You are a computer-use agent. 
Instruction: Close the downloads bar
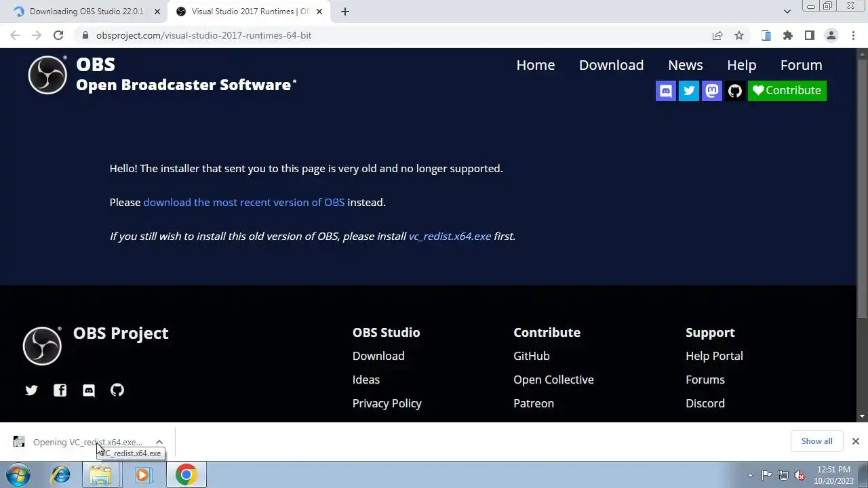tap(856, 441)
